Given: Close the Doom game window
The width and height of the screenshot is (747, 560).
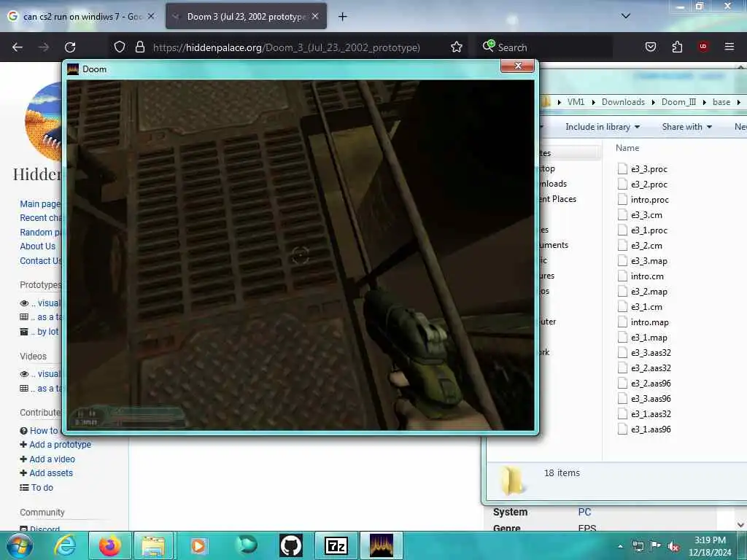Looking at the screenshot, I should coord(517,66).
